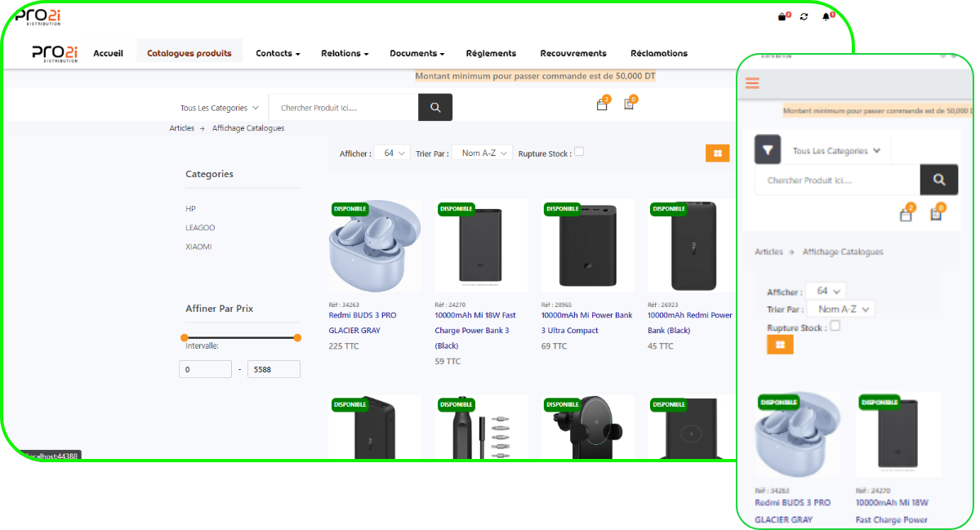Viewport: 980px width, 530px height.
Task: Switch to the Catalogues produits tab
Action: [189, 52]
